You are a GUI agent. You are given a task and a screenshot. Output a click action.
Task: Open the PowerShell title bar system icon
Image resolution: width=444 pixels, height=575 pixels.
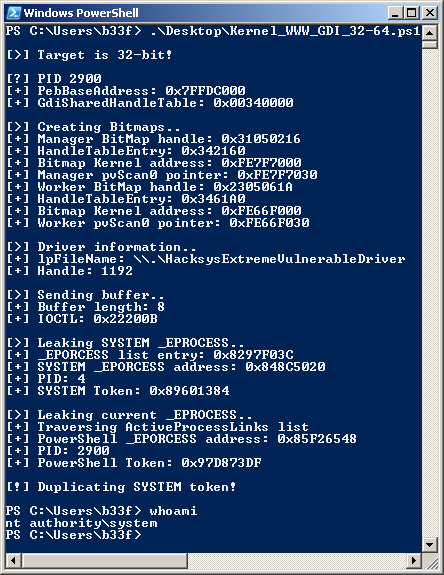pos(14,13)
